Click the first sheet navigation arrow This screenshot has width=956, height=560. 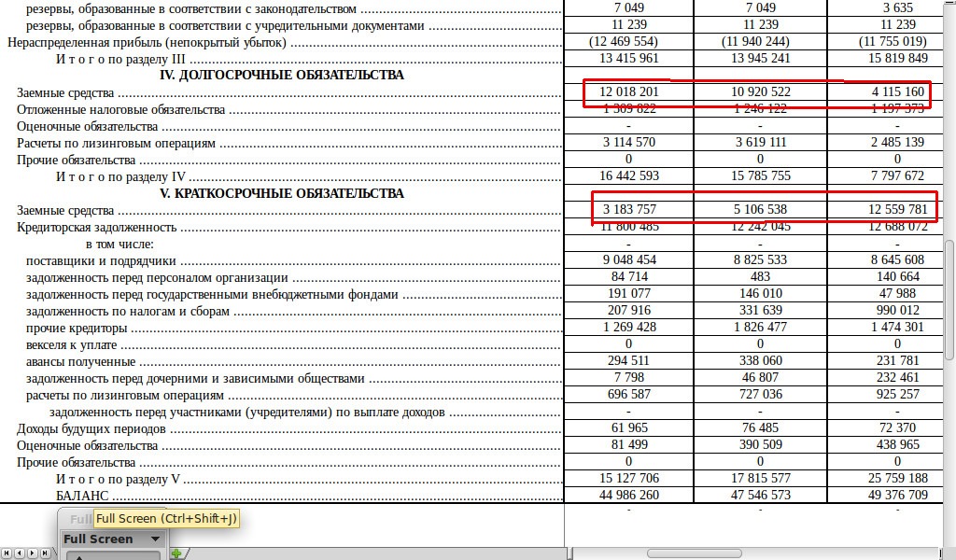[x=5, y=553]
